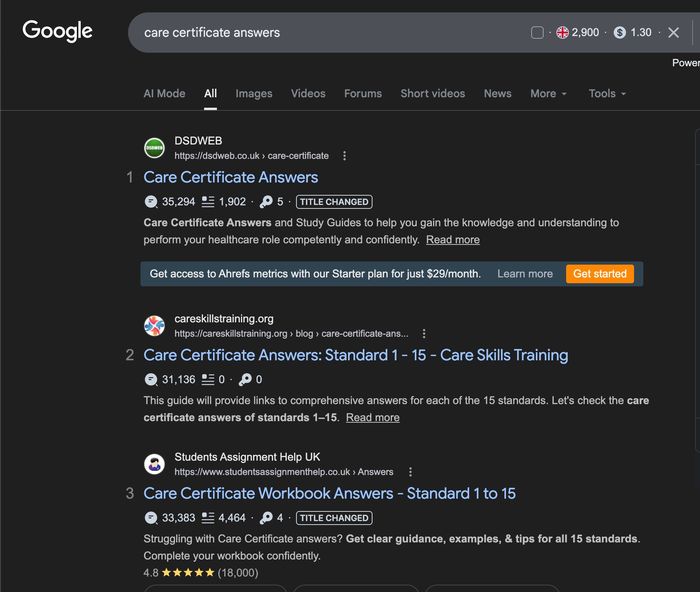Expand the More dropdown
The width and height of the screenshot is (700, 592).
(548, 94)
